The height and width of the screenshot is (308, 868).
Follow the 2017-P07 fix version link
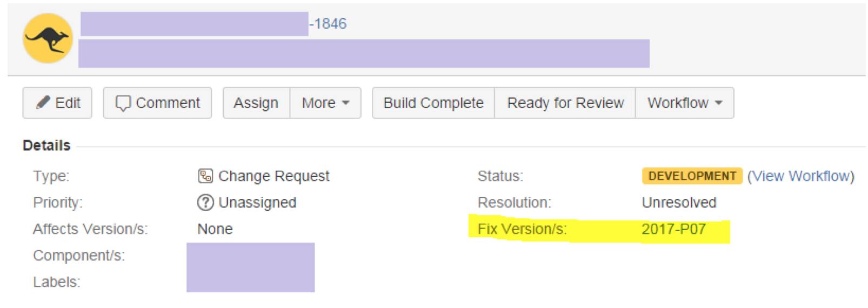point(673,229)
